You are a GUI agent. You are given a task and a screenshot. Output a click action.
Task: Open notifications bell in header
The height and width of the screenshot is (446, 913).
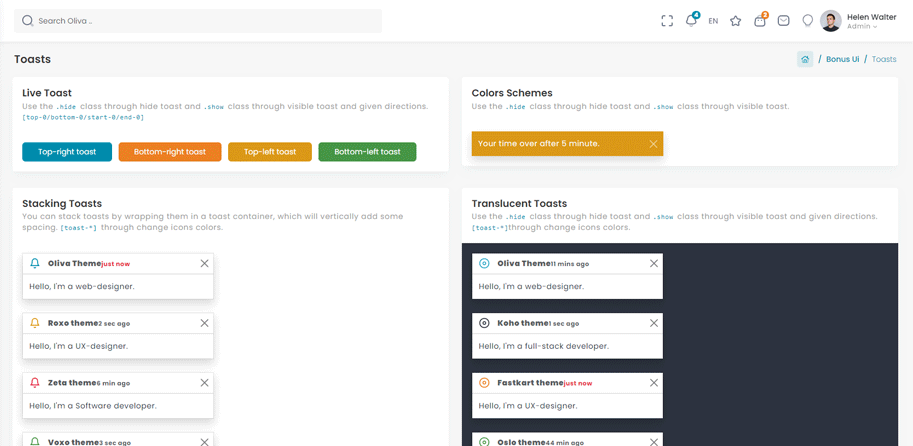tap(691, 21)
